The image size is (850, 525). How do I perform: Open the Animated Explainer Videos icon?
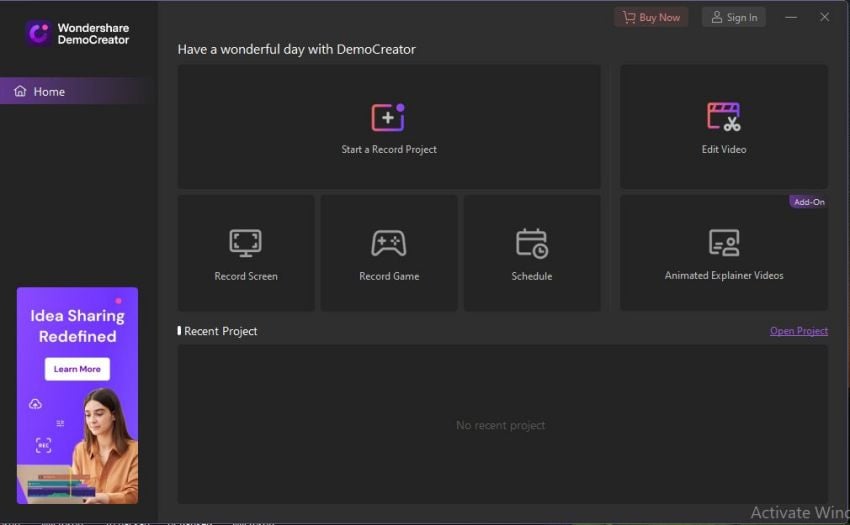pos(724,242)
